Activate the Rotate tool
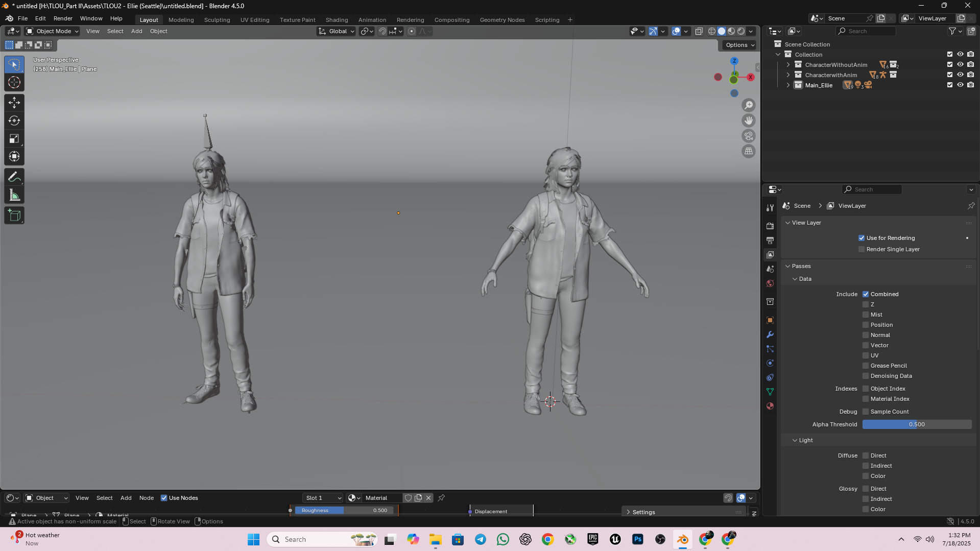Image resolution: width=980 pixels, height=551 pixels. click(14, 121)
